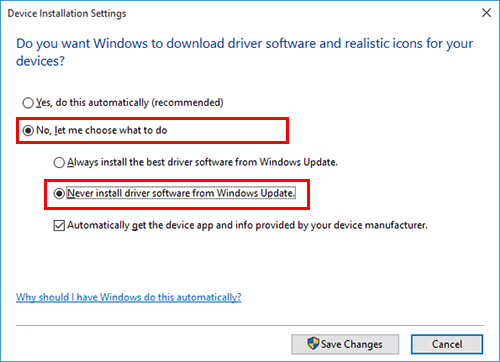Close the dialog with the X icon
Image resolution: width=500 pixels, height=362 pixels.
pos(486,13)
